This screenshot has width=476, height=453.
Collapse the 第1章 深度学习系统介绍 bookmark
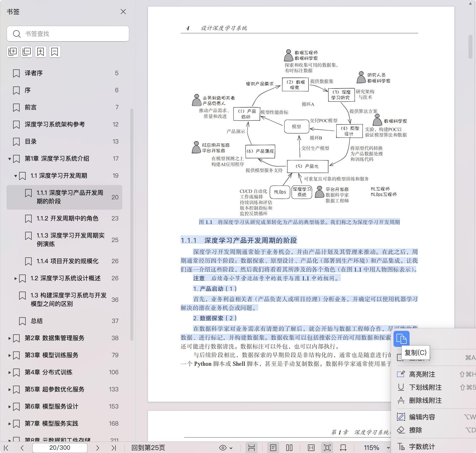(x=10, y=159)
